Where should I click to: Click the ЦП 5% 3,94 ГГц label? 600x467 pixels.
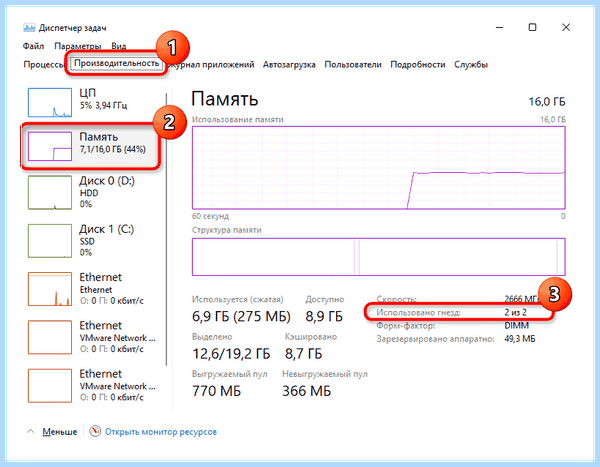click(x=103, y=99)
